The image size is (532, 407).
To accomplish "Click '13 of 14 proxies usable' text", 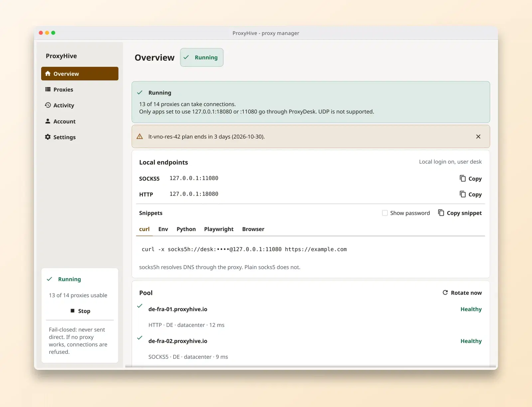I will coord(78,295).
